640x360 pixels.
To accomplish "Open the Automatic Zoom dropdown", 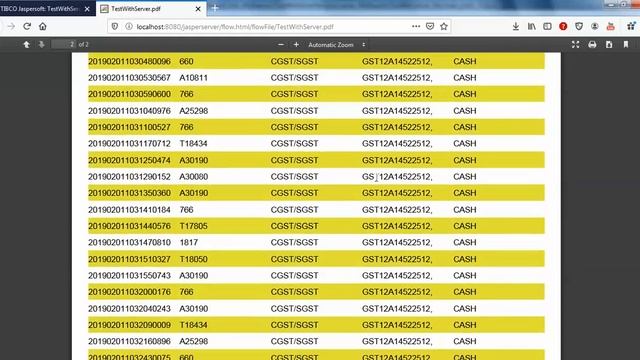I will pyautogui.click(x=337, y=45).
